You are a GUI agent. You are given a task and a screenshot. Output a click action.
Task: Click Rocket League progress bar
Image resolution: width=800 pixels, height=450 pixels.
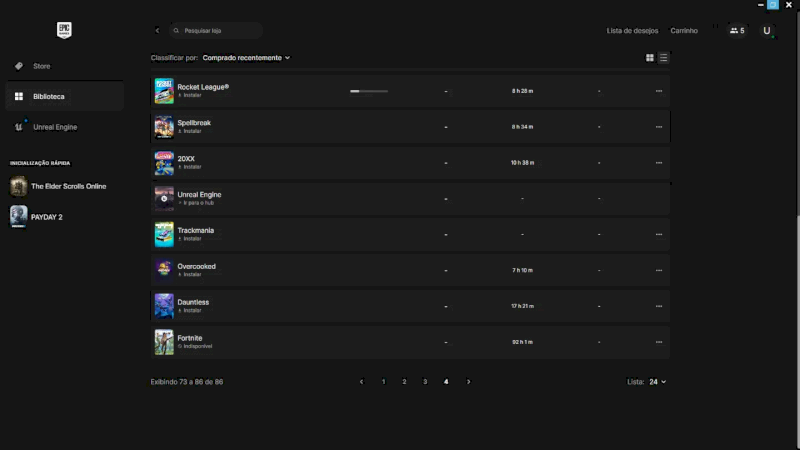369,91
